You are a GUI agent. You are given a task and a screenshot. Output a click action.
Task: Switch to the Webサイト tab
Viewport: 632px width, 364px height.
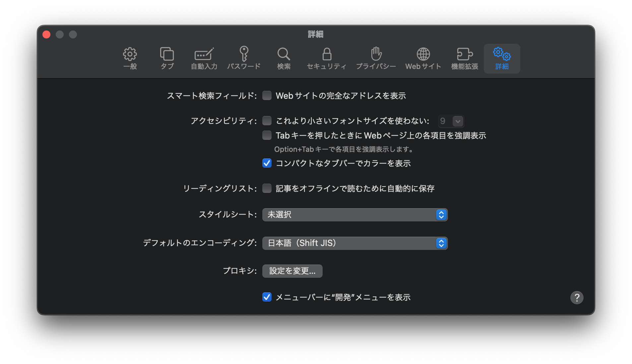point(423,58)
